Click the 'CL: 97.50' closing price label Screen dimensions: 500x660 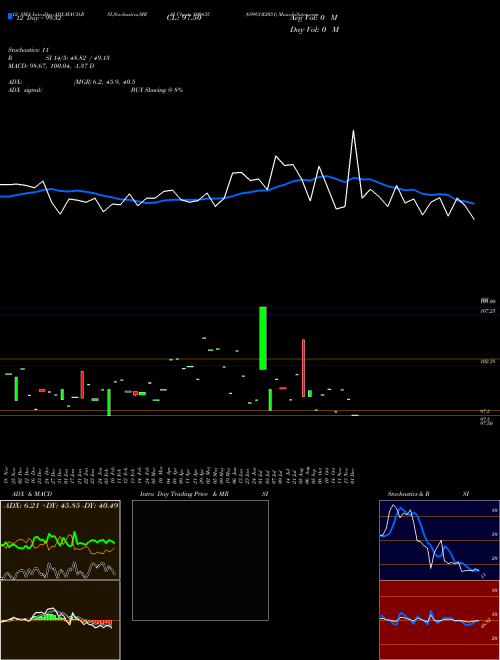click(x=184, y=18)
